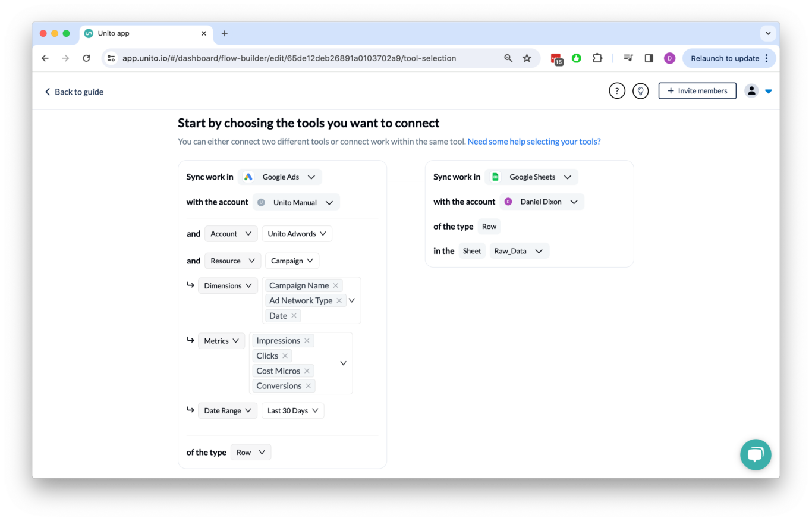
Task: Open the Dimensions selector dropdown
Action: (228, 285)
